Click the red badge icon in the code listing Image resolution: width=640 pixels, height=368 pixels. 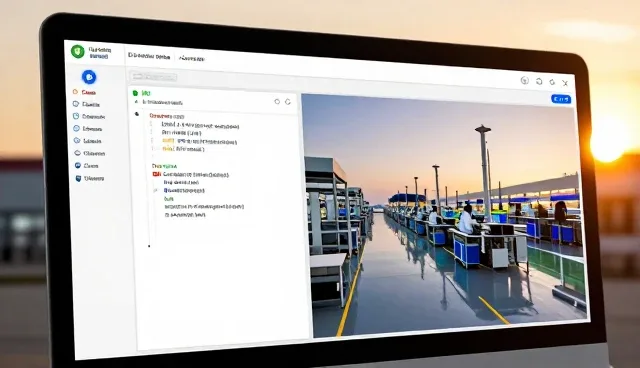(x=156, y=174)
